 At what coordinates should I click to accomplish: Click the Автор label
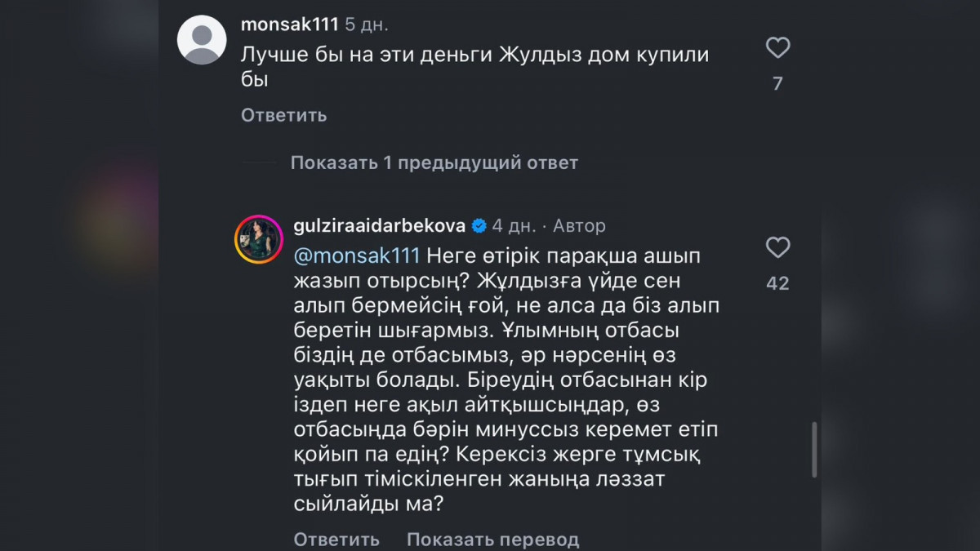point(579,225)
